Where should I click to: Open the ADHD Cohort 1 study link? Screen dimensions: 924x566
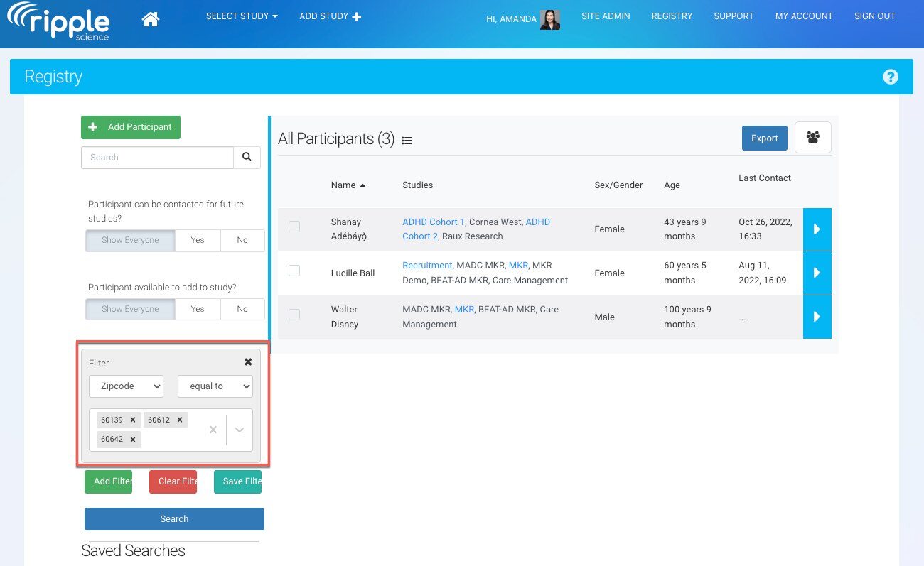click(433, 222)
